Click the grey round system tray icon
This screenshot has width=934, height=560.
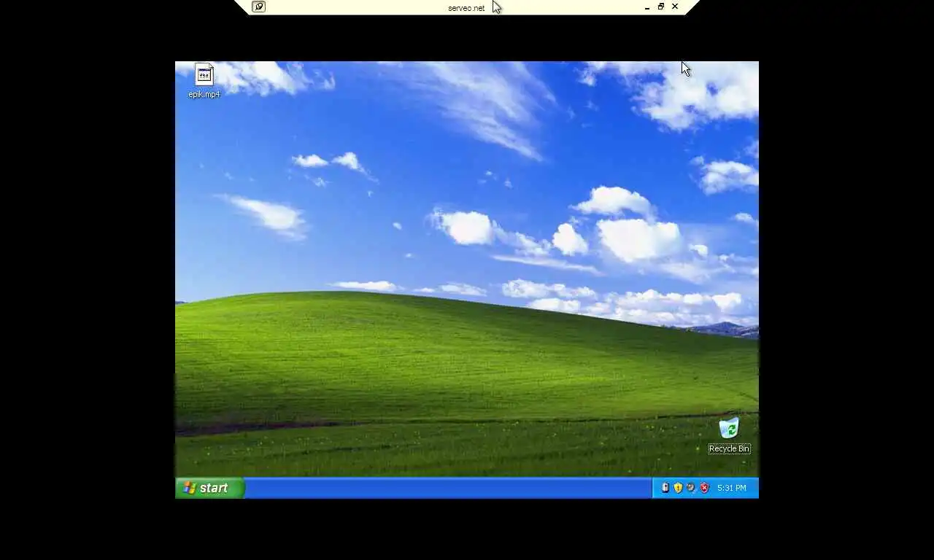691,488
